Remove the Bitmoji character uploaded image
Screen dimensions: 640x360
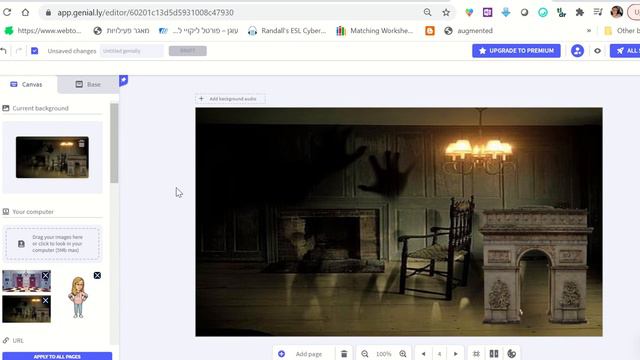point(97,276)
